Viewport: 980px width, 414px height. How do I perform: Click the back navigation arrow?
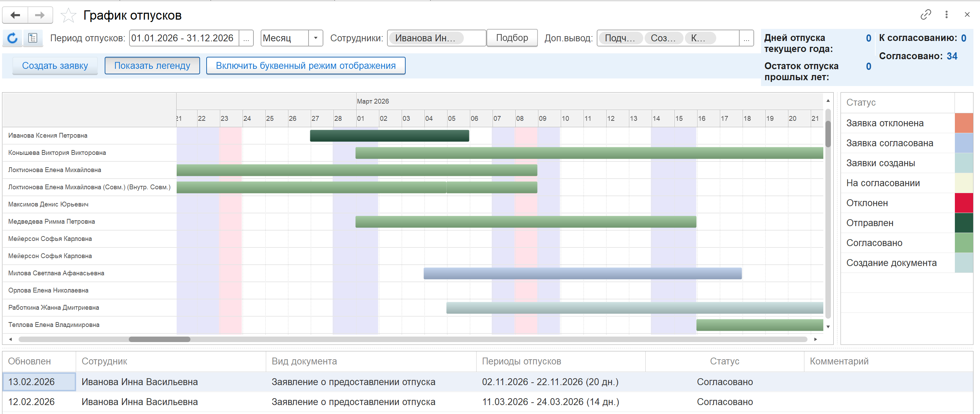15,15
